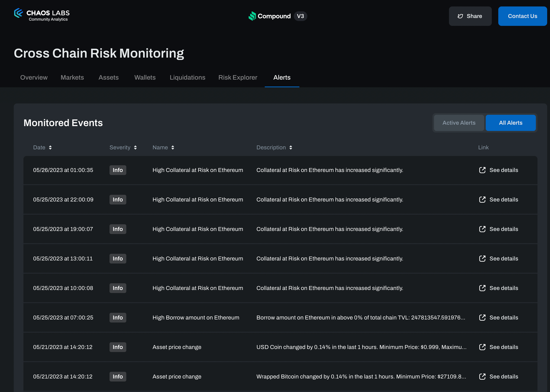
Task: Go to the Liquidations tab
Action: [187, 77]
